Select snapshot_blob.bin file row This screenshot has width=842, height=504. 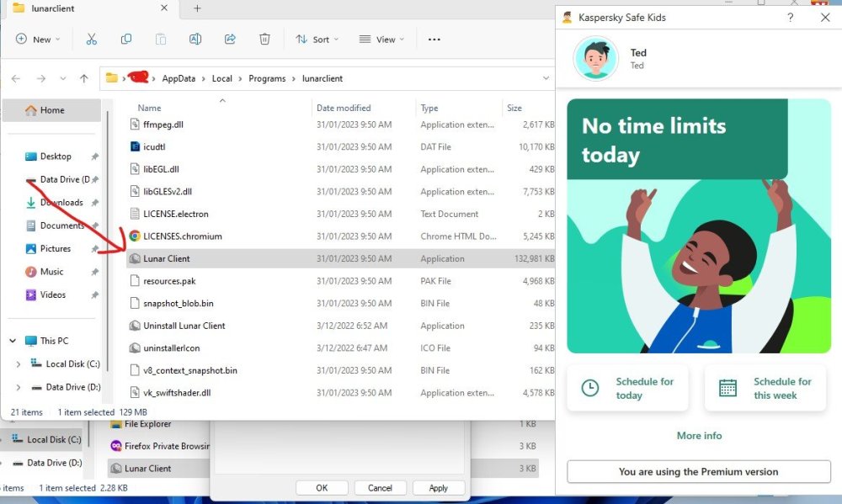[x=342, y=303]
